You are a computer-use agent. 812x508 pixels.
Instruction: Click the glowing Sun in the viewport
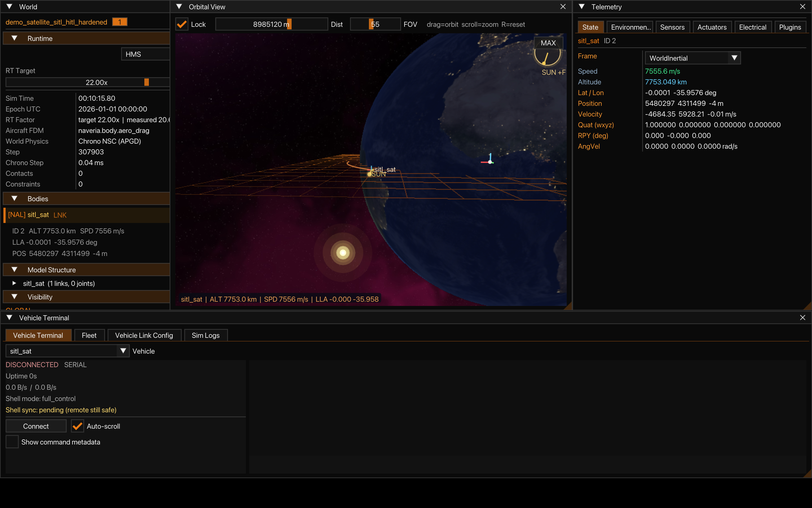[343, 253]
